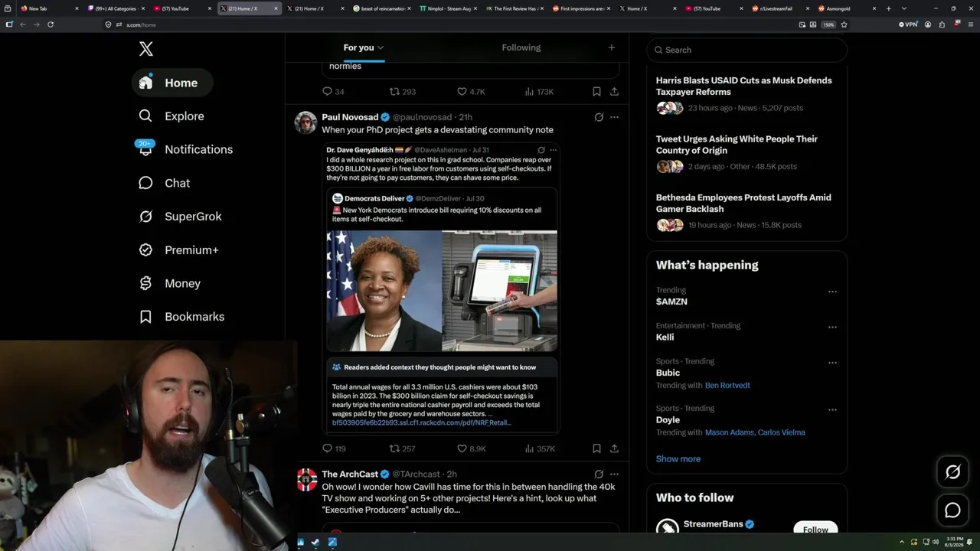Click the X logo icon
This screenshot has height=551, width=980.
pos(146,49)
